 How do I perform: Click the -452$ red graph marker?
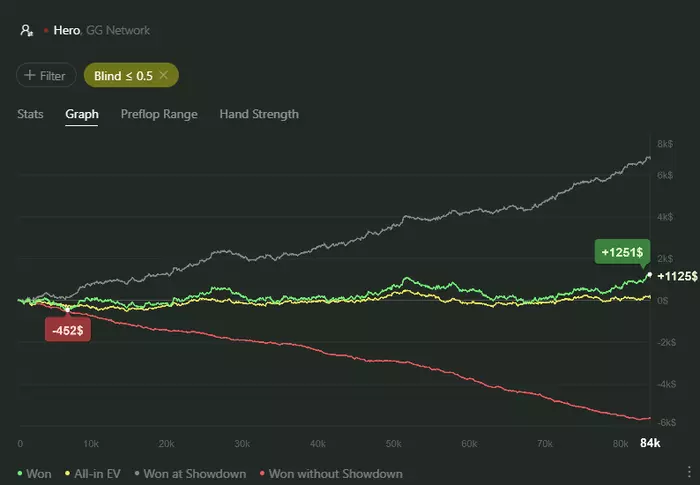point(68,331)
